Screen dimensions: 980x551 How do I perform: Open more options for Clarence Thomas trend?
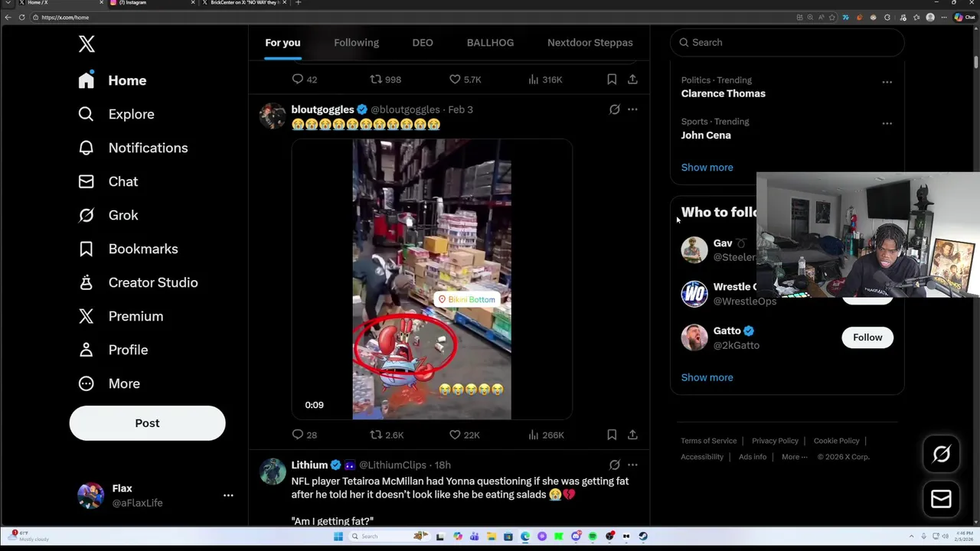point(887,82)
